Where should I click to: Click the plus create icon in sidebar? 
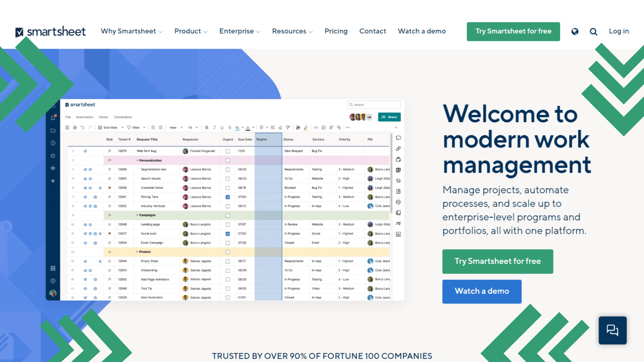[53, 181]
